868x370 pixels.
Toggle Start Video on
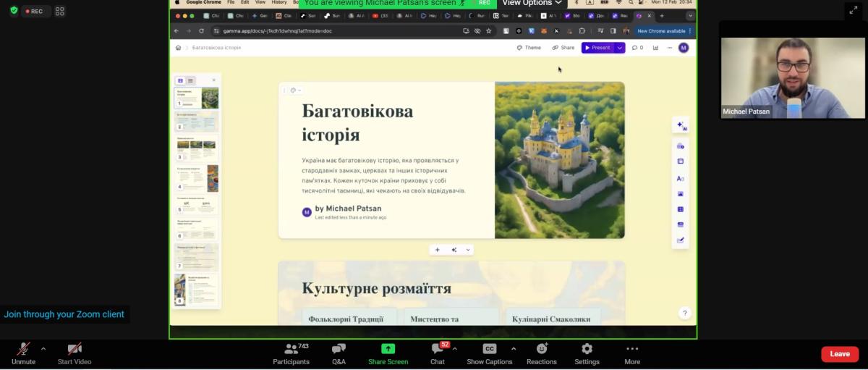pos(75,353)
